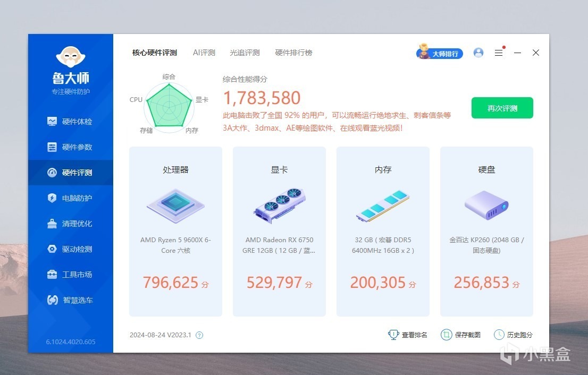Switch to the 核心硬件评测 tab
588x375 pixels.
tap(155, 53)
